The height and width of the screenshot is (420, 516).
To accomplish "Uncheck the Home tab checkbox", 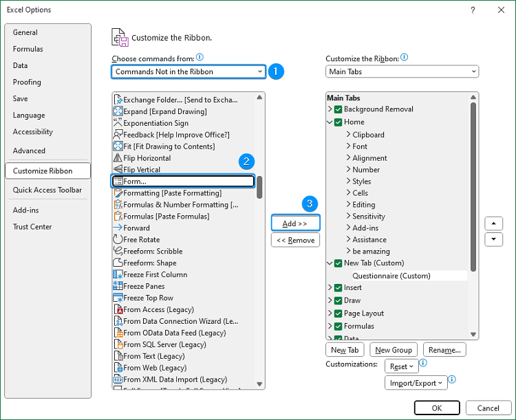I will (x=338, y=122).
